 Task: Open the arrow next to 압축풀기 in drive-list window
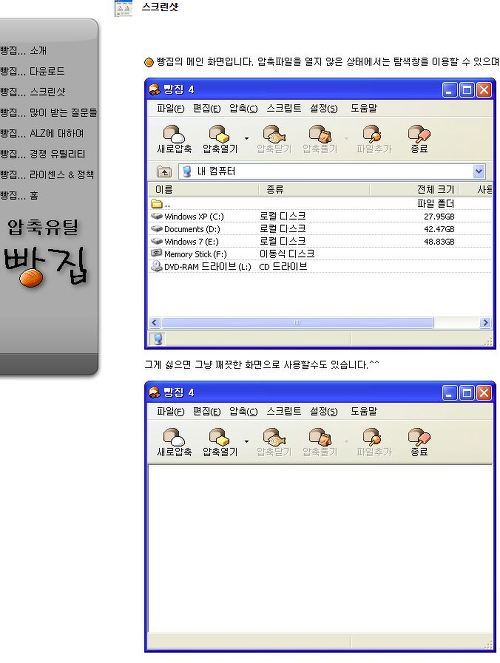click(x=346, y=138)
